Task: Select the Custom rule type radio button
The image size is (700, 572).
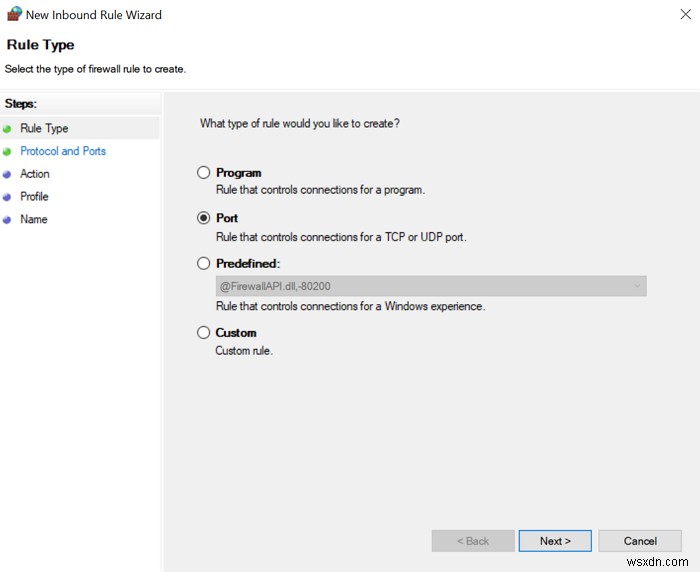Action: 204,333
